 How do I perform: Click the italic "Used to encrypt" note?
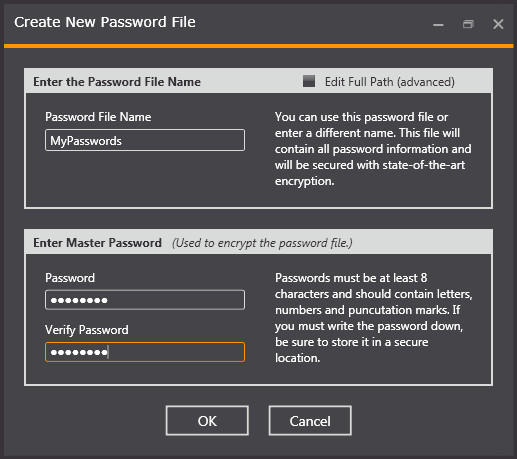pyautogui.click(x=262, y=243)
